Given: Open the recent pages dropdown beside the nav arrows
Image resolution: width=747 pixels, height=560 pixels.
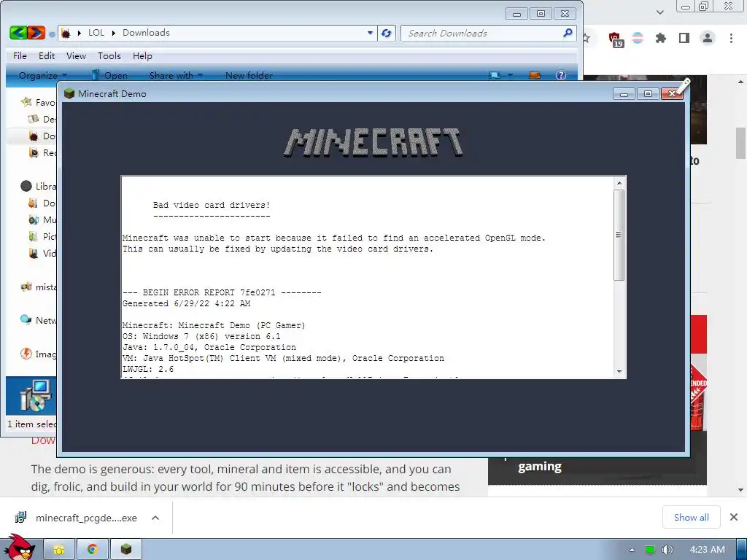Looking at the screenshot, I should 52,34.
